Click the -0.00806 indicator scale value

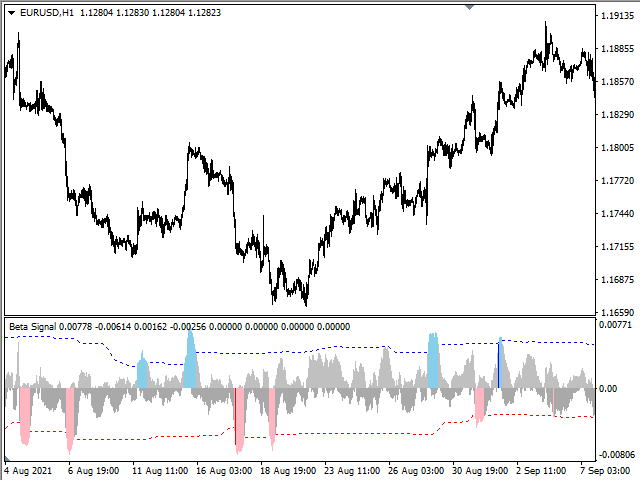(617, 455)
